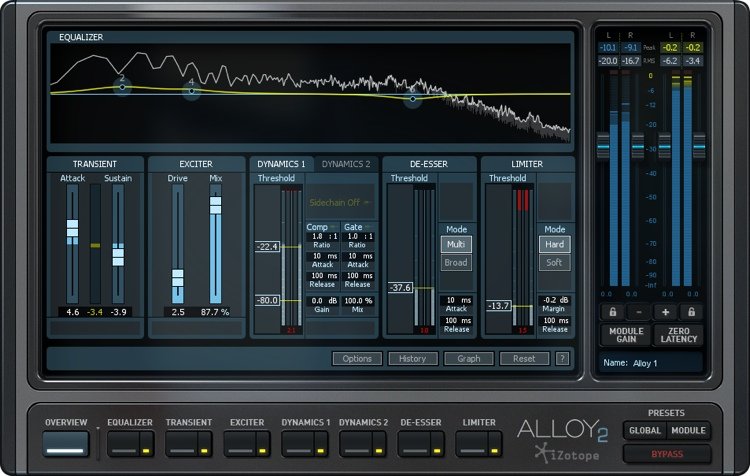Image resolution: width=750 pixels, height=476 pixels.
Task: Switch to the Dynamics 1 tab
Action: point(280,164)
